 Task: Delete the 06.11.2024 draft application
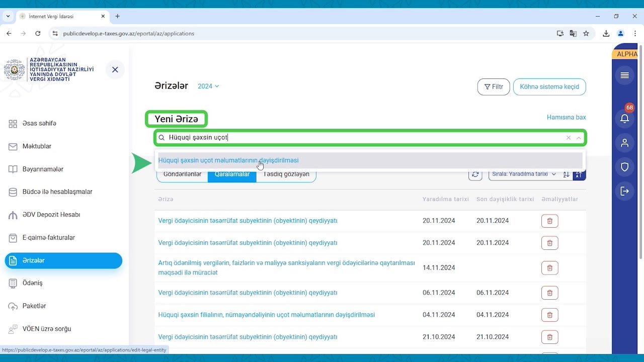(x=549, y=293)
